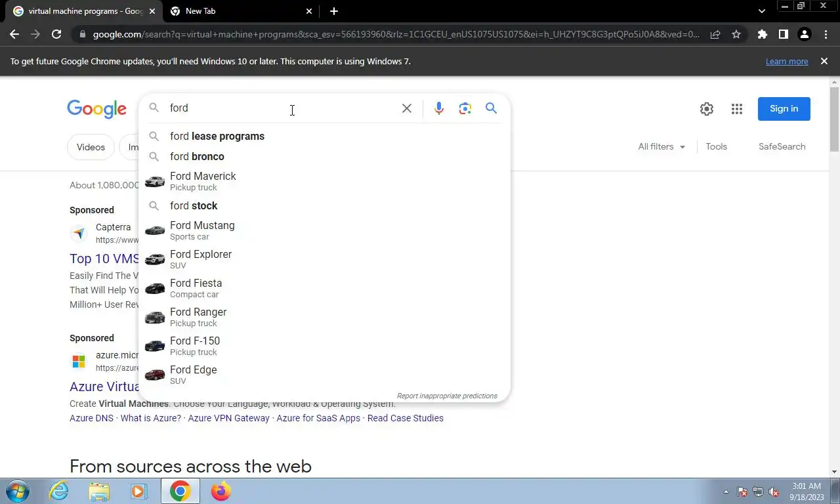840x504 pixels.
Task: Open Azure DNS sitelink
Action: (91, 418)
